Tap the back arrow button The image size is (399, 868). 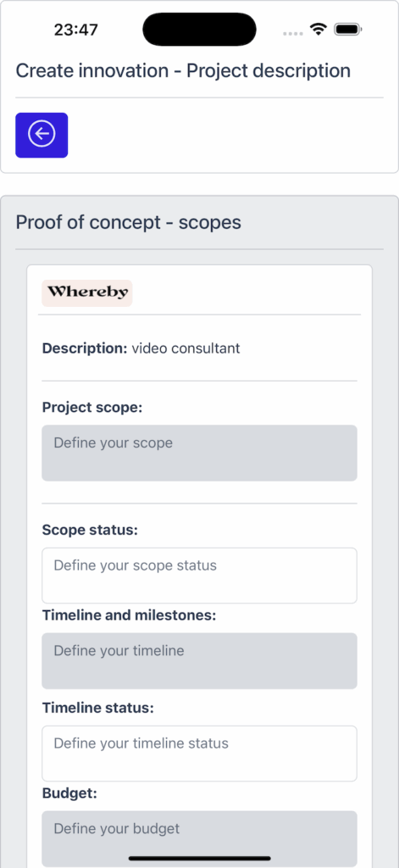pyautogui.click(x=42, y=135)
